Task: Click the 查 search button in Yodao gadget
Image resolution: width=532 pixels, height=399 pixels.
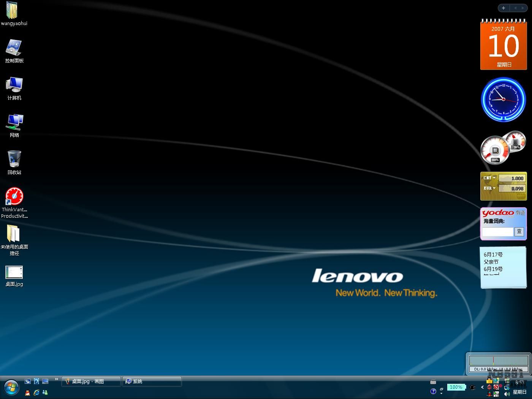Action: [x=519, y=231]
